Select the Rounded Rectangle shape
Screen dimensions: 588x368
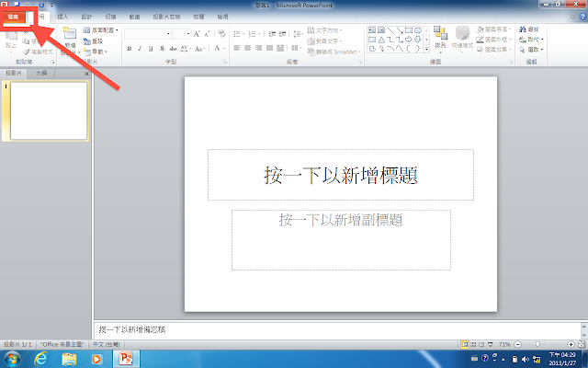tap(418, 30)
